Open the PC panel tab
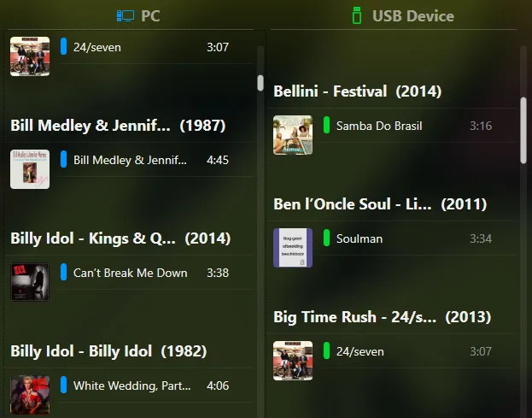This screenshot has height=418, width=532. 138,15
